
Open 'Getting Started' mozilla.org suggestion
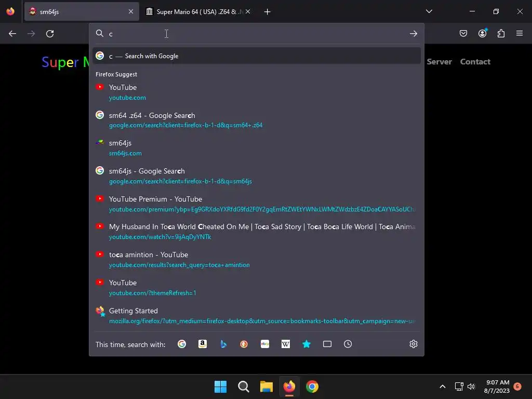pos(257,315)
